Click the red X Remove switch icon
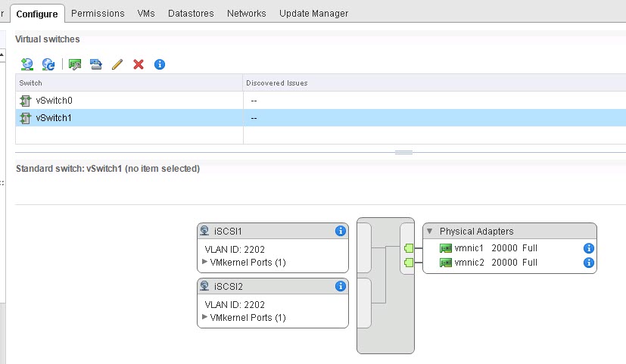 pyautogui.click(x=139, y=64)
